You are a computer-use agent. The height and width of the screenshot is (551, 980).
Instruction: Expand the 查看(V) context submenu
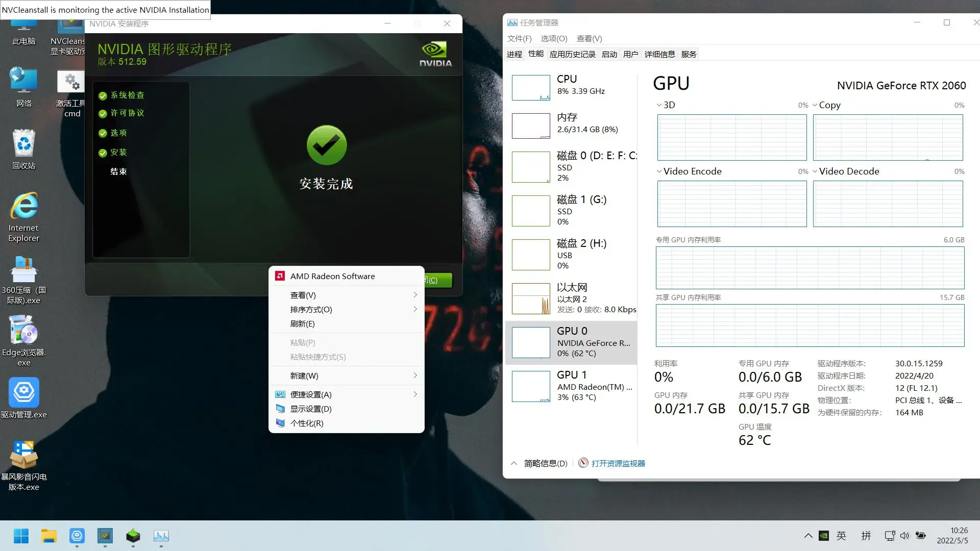[347, 295]
